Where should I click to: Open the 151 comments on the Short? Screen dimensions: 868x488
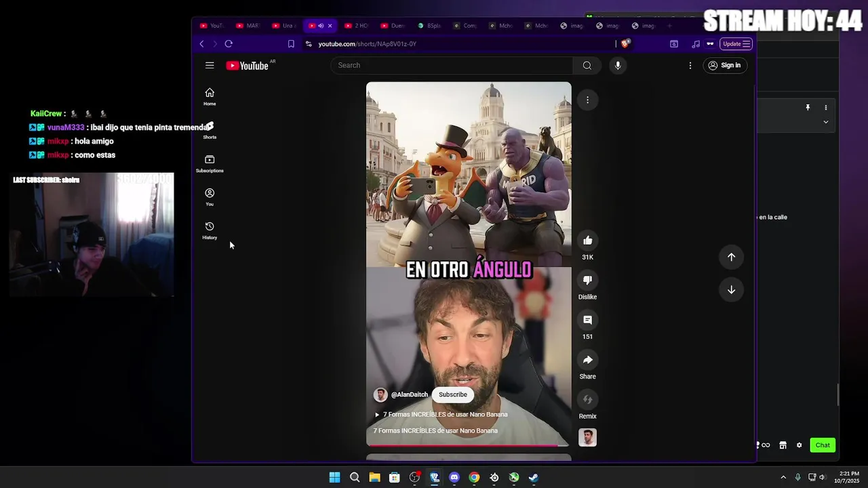[x=587, y=320]
